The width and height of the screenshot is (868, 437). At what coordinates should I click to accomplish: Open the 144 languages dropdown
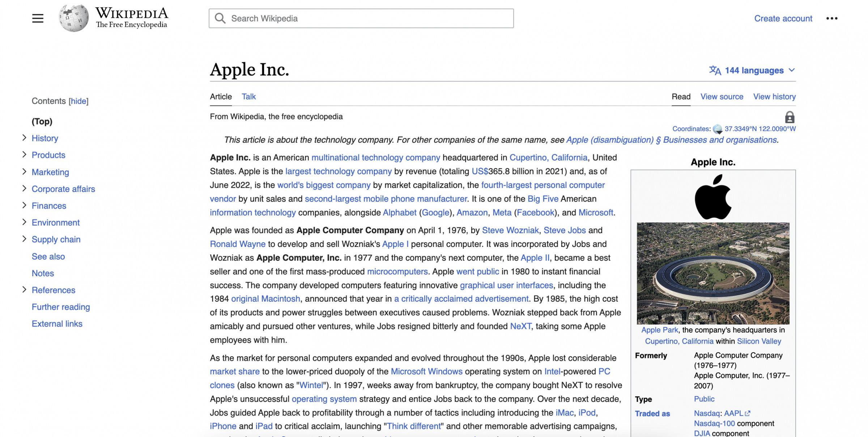click(752, 70)
